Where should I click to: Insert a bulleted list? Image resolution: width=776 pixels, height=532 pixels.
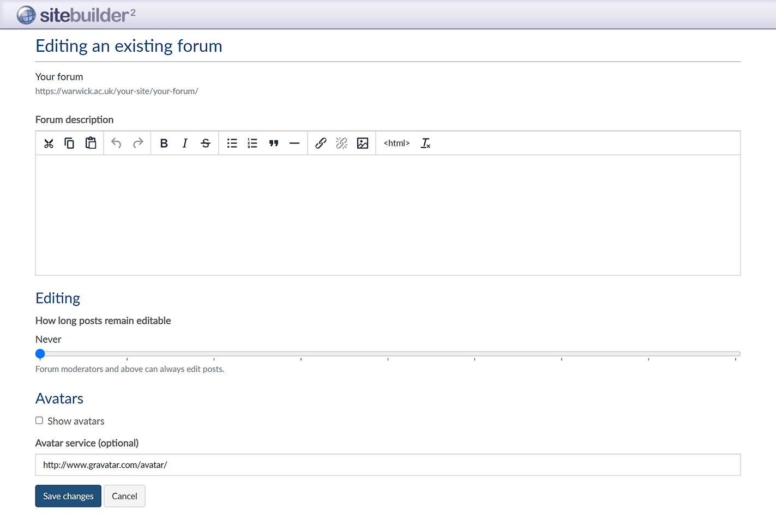coord(232,143)
